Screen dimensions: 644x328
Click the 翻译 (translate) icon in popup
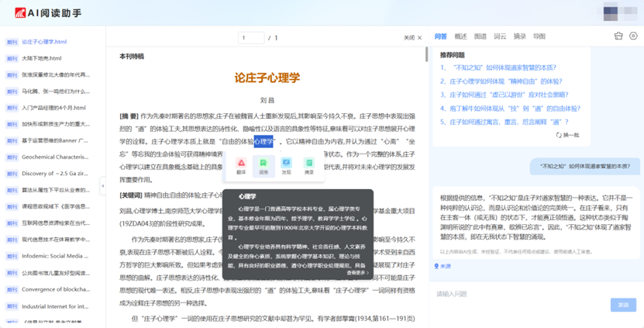point(241,162)
